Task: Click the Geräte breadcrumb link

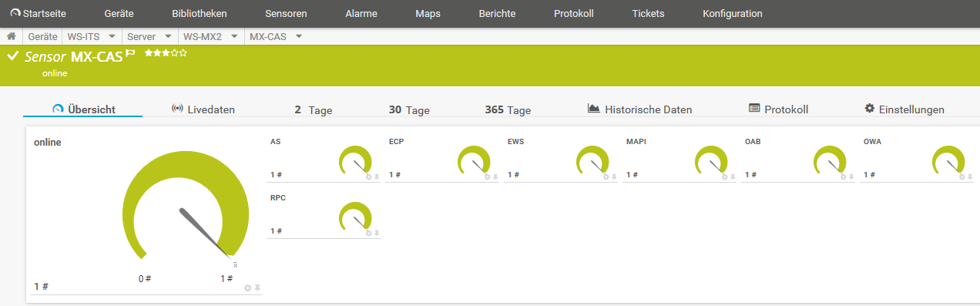Action: (43, 36)
